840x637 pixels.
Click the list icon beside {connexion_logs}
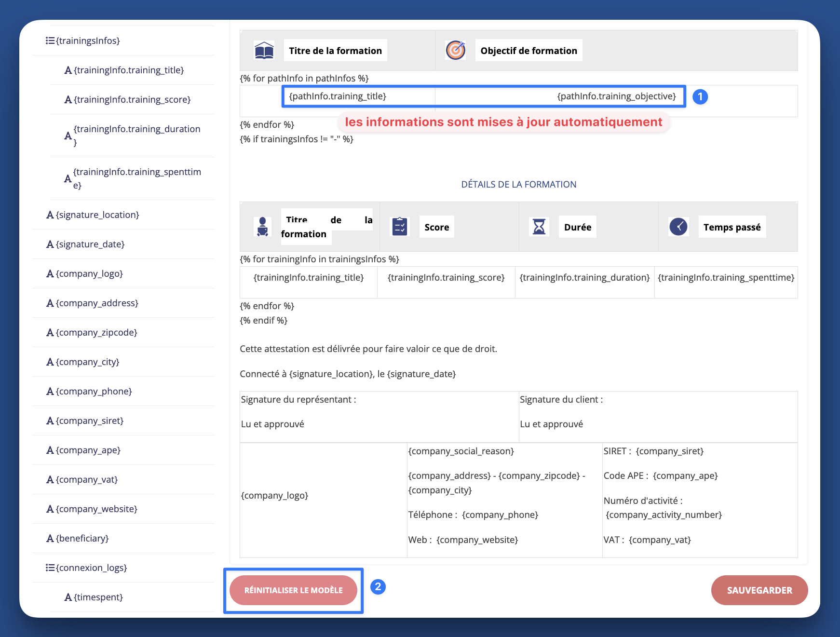pyautogui.click(x=50, y=568)
